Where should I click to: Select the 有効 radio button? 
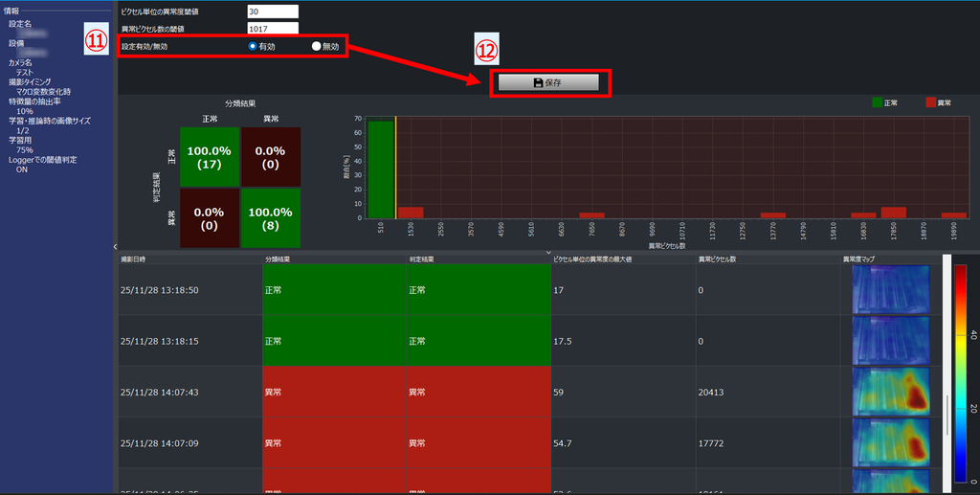pyautogui.click(x=253, y=46)
